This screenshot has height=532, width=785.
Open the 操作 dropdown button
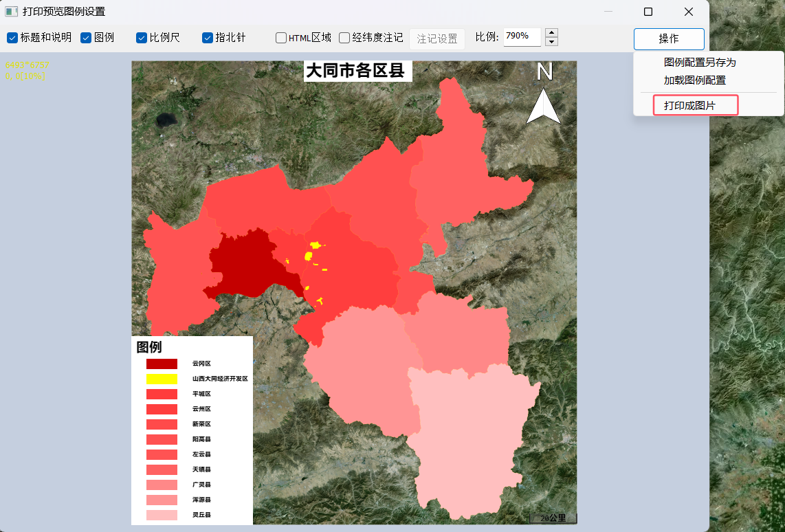click(x=669, y=39)
